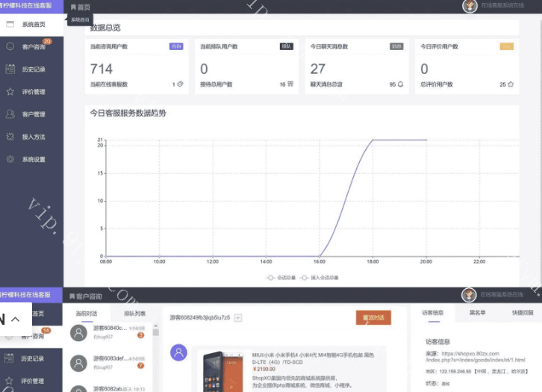Open 客户管理 in the sidebar
Image resolution: width=542 pixels, height=392 pixels.
[33, 114]
